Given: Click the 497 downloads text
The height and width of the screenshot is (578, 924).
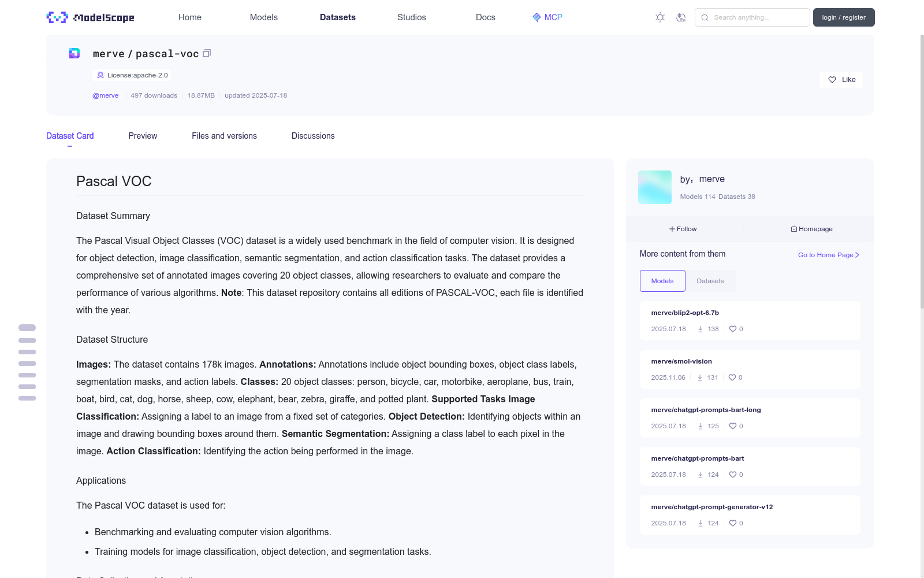Looking at the screenshot, I should point(154,95).
